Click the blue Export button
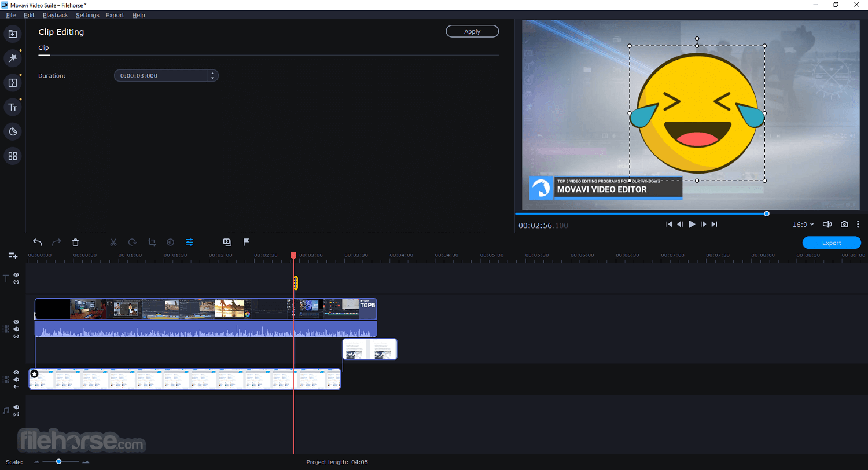This screenshot has height=470, width=868. (x=832, y=243)
